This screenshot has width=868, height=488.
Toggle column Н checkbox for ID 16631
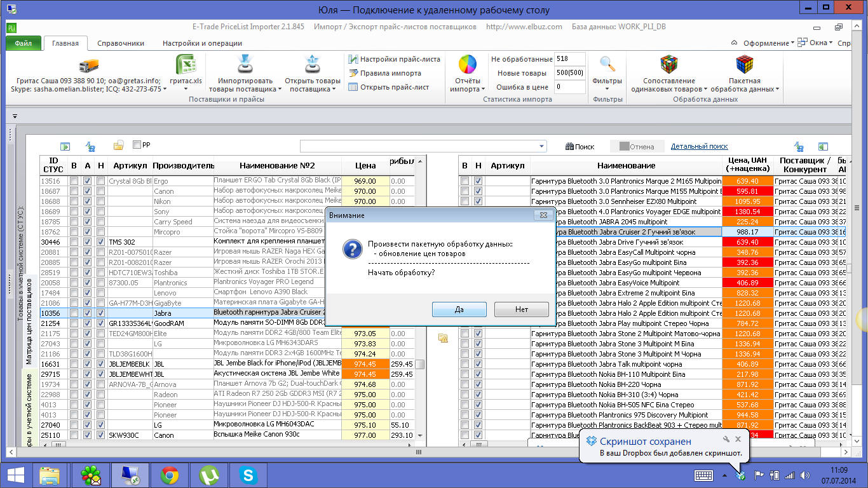[x=101, y=364]
